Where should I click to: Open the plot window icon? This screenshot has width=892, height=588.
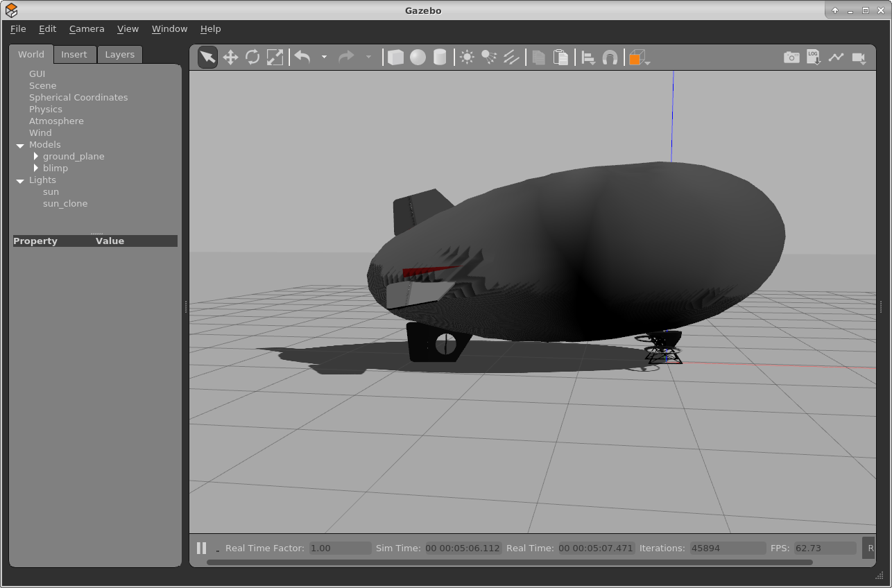point(836,58)
